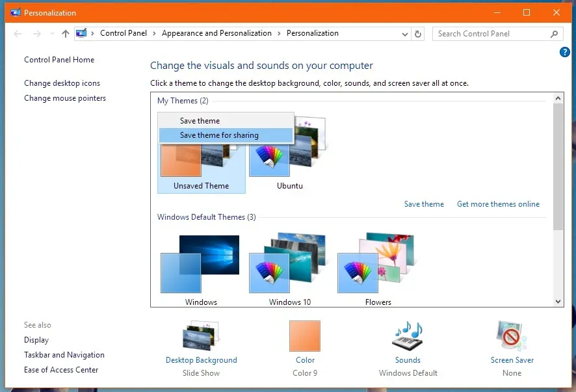The image size is (576, 392).
Task: Click the Screen Saver label link
Action: (512, 360)
